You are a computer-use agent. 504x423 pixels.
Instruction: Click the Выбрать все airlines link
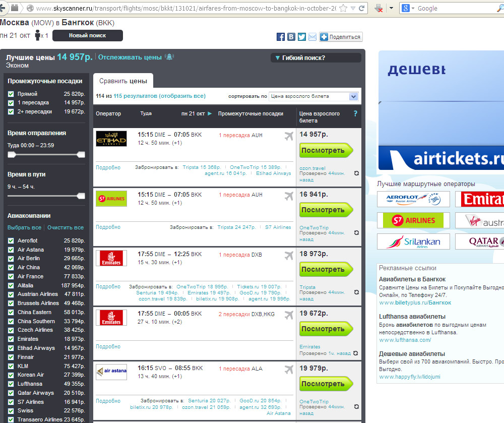pyautogui.click(x=24, y=227)
